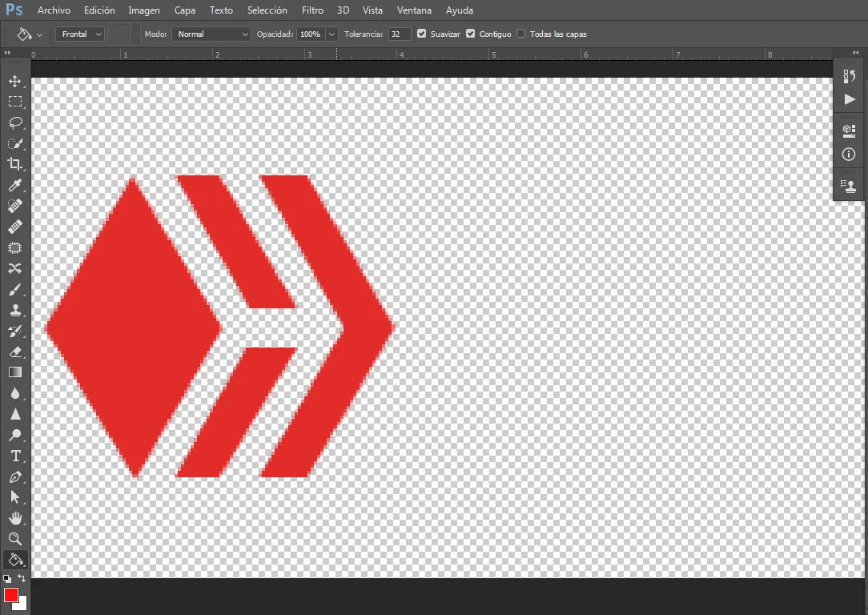Select the Sharpen triangle tool

point(15,414)
